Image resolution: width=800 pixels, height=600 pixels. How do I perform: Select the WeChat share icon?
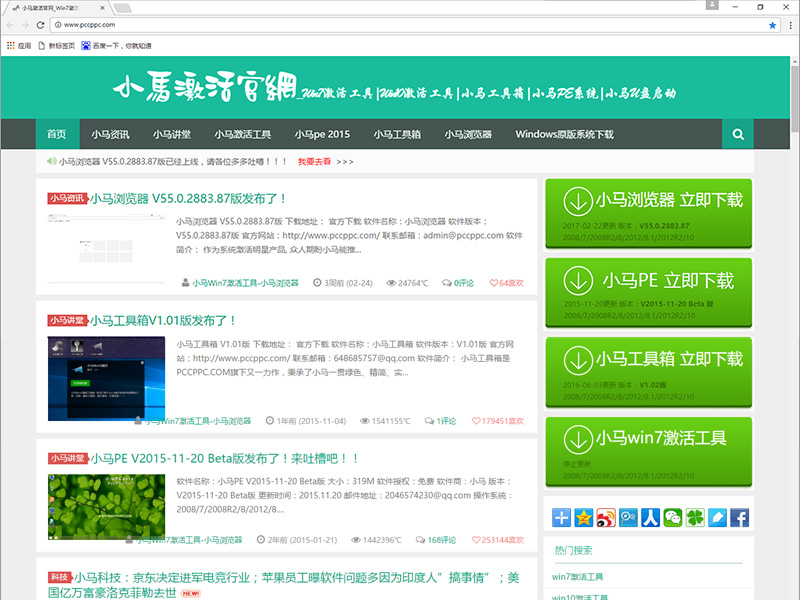click(x=674, y=517)
